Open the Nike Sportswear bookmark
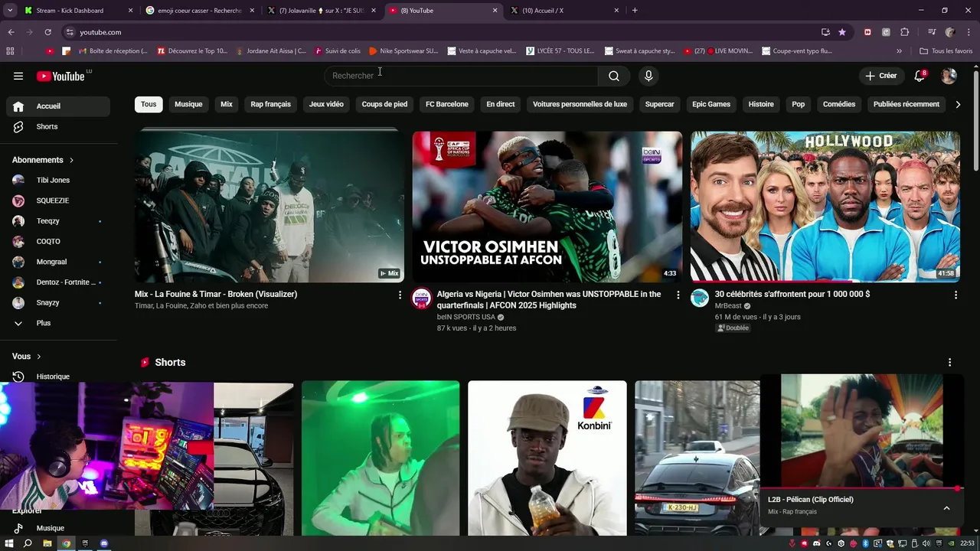 (x=403, y=51)
